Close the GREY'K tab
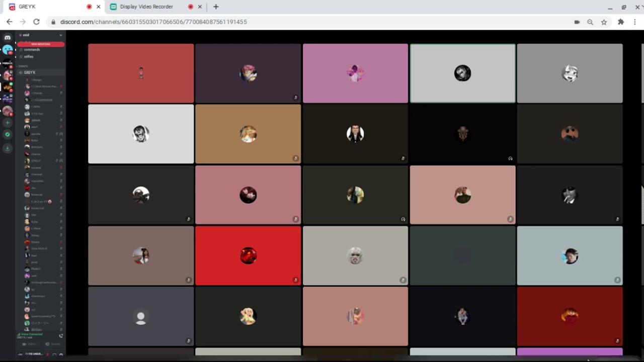This screenshot has height=362, width=644. coord(98,7)
